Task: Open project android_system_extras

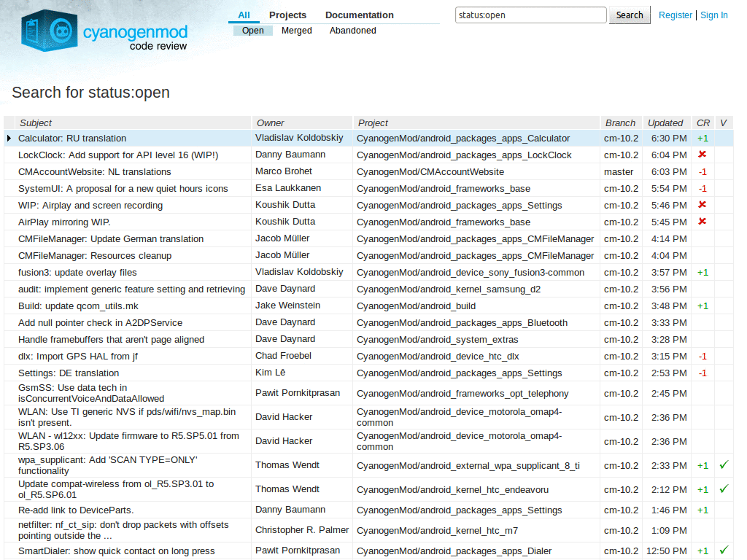Action: point(438,340)
